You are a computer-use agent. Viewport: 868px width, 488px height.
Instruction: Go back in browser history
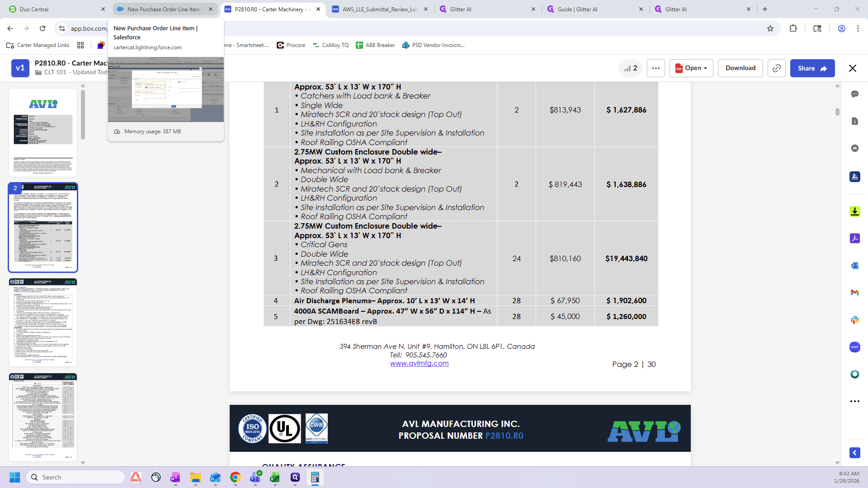click(10, 28)
